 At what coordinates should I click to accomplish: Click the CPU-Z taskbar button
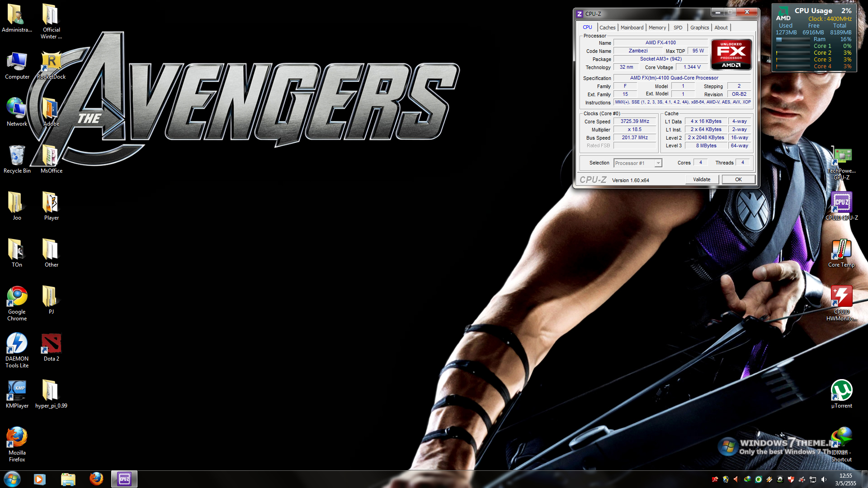click(x=124, y=479)
